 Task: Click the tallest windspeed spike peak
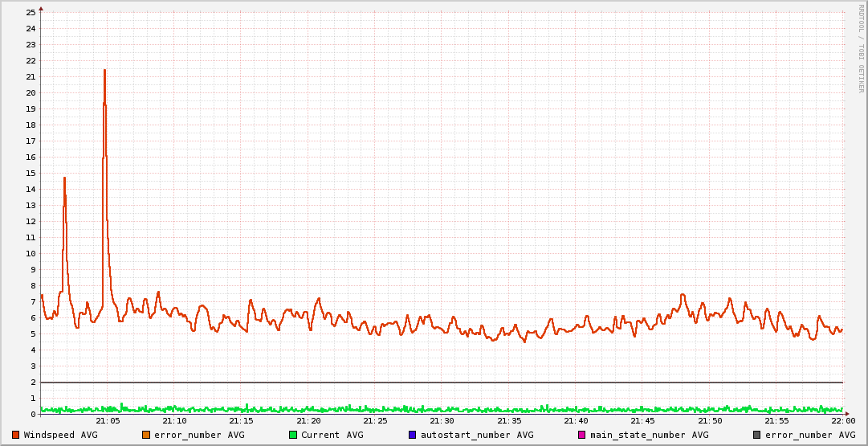click(104, 71)
